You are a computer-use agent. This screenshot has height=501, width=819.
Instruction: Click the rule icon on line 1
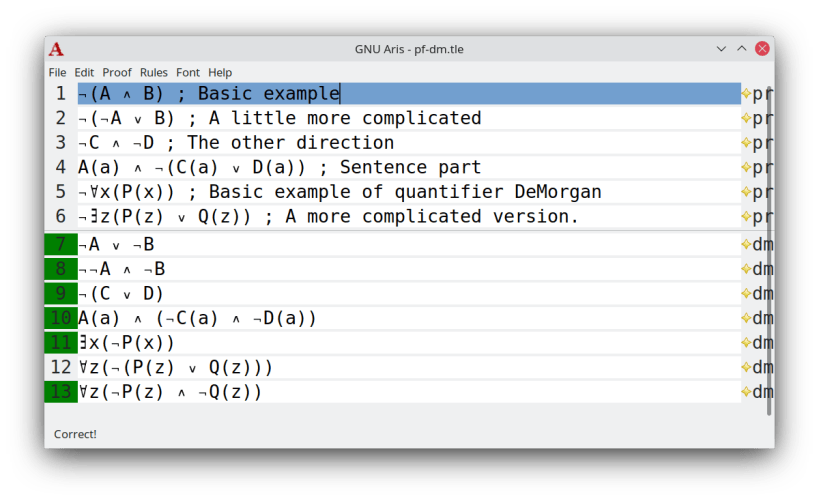[x=746, y=94]
